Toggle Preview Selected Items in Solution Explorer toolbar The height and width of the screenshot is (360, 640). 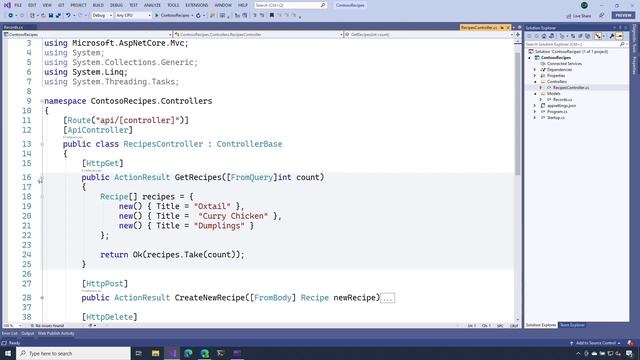pyautogui.click(x=619, y=36)
